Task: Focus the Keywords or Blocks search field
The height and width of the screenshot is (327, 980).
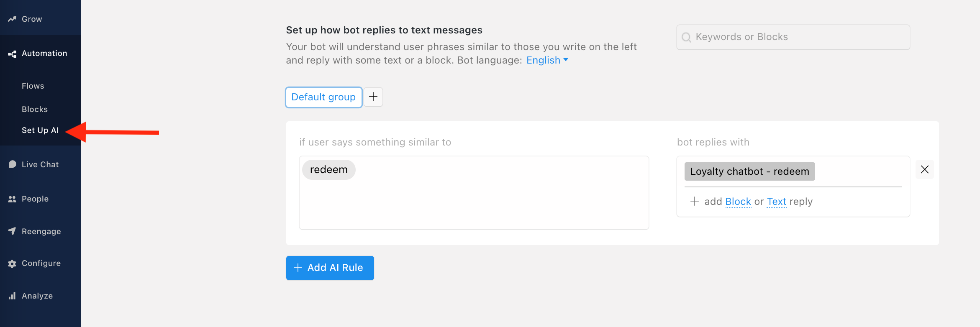Action: tap(793, 37)
